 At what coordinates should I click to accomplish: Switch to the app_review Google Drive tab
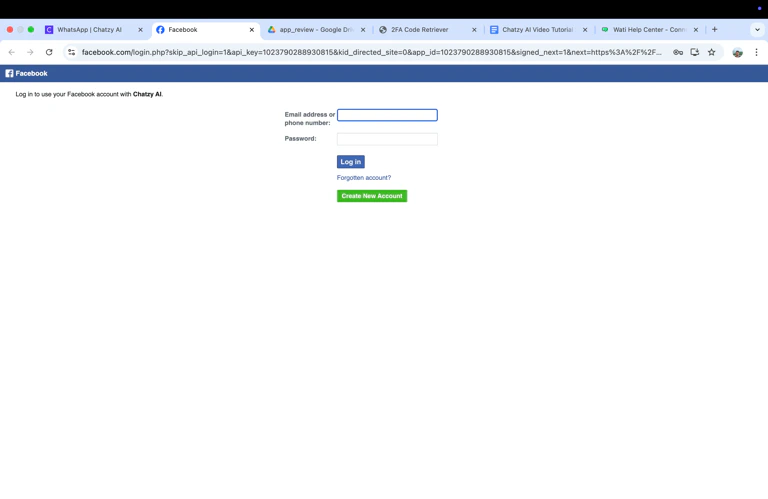tap(316, 30)
